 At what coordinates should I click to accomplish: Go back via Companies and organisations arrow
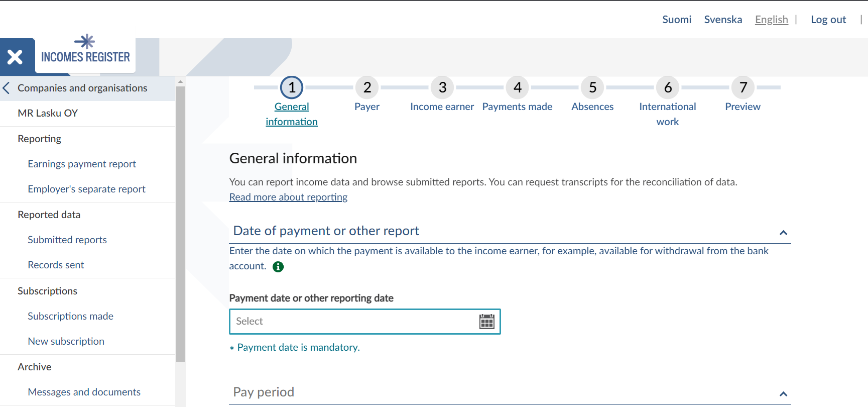point(7,88)
